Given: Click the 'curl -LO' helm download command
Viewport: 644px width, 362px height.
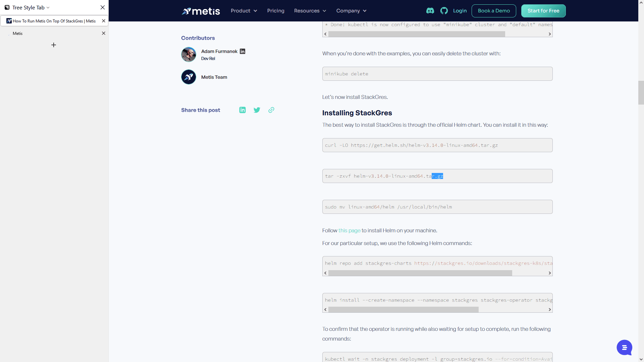Looking at the screenshot, I should (437, 145).
